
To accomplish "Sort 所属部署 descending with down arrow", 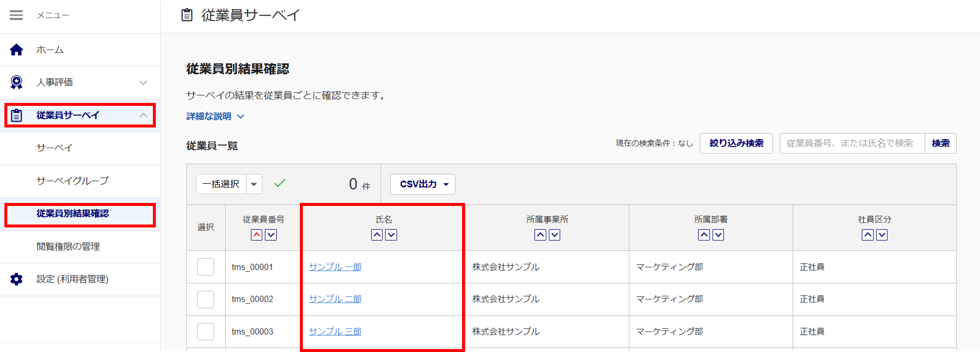I will 718,235.
